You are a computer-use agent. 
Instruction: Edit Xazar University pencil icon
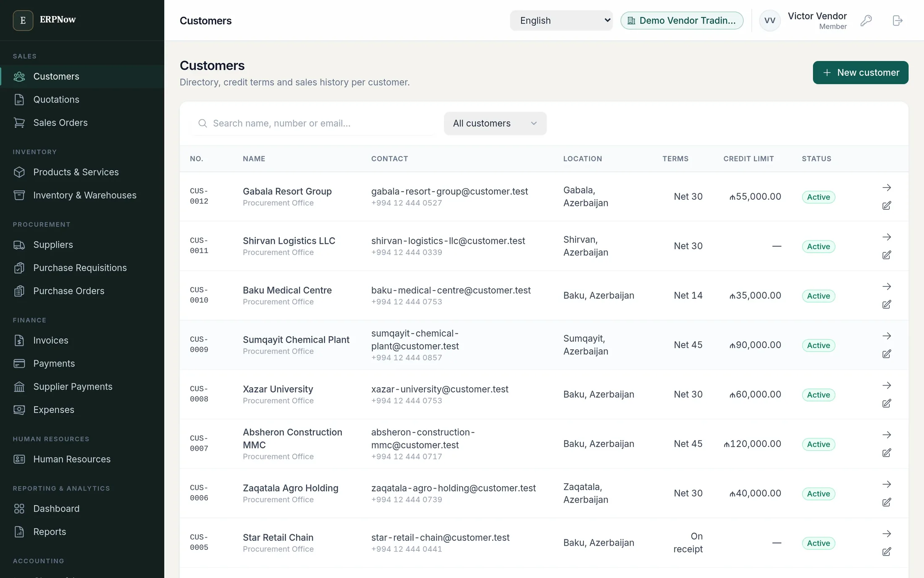click(x=887, y=404)
